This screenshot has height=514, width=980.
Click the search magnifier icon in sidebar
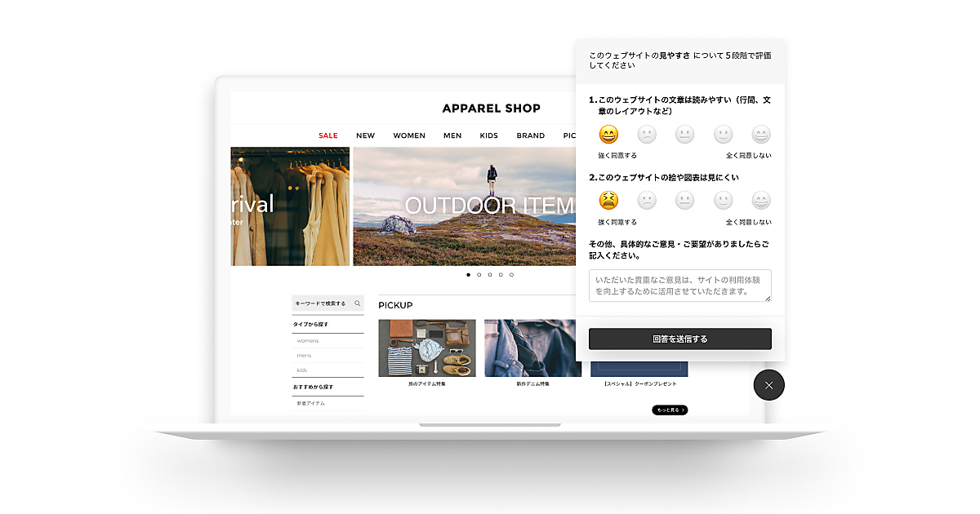(357, 304)
